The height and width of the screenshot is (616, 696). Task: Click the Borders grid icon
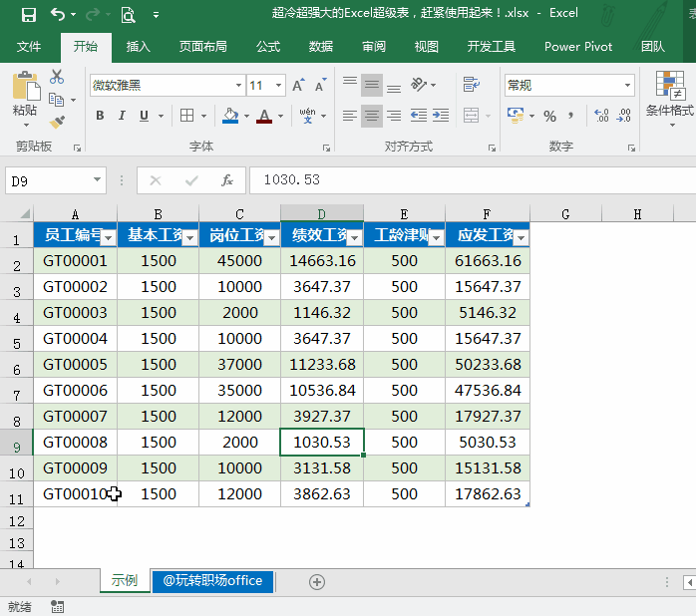(x=186, y=116)
